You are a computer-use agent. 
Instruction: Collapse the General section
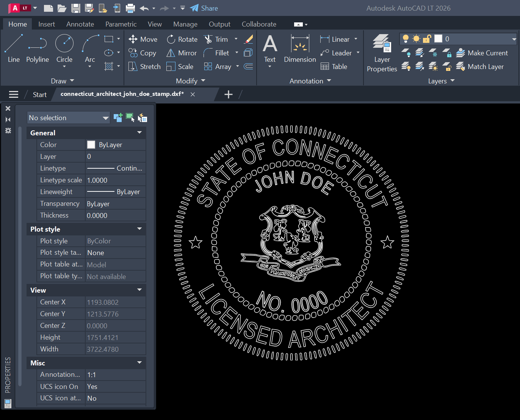[139, 133]
